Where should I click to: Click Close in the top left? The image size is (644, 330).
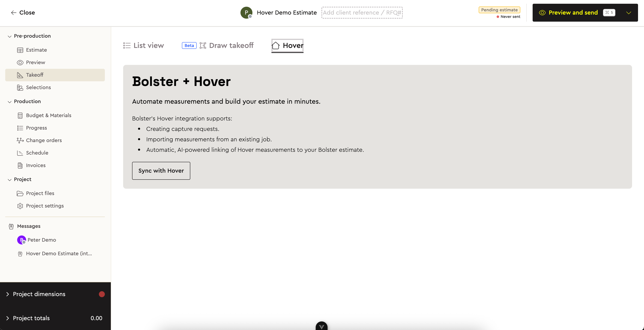pyautogui.click(x=23, y=12)
